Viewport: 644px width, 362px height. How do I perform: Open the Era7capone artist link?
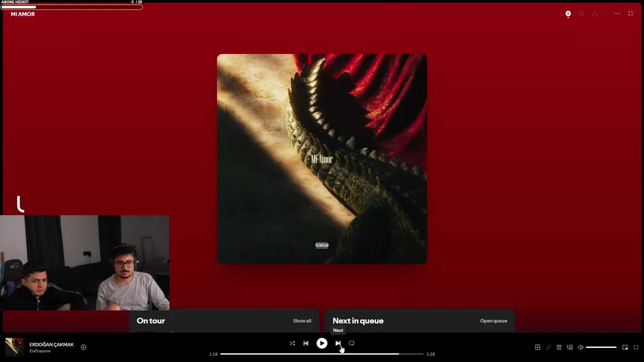pyautogui.click(x=40, y=351)
